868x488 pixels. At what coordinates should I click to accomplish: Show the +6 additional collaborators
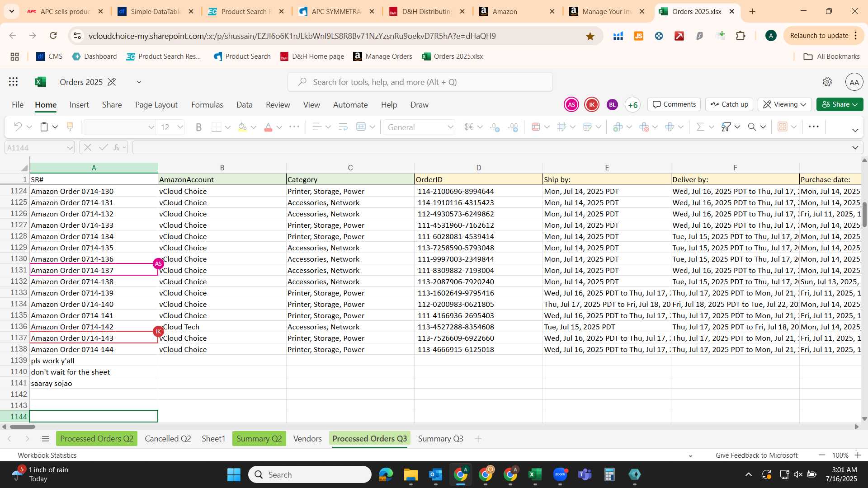(632, 105)
